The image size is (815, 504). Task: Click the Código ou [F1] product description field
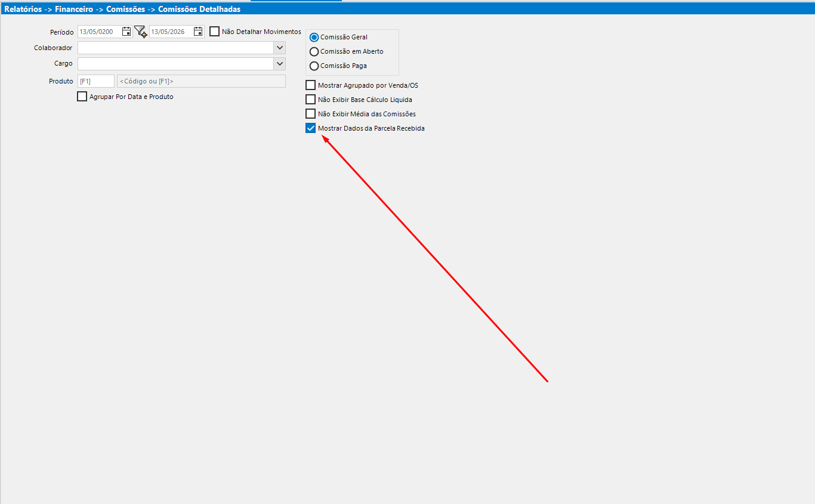coord(201,81)
